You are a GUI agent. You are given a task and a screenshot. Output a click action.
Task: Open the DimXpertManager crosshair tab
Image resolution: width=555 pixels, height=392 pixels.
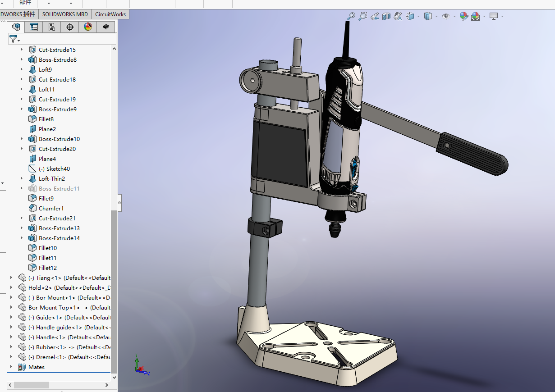(x=70, y=27)
